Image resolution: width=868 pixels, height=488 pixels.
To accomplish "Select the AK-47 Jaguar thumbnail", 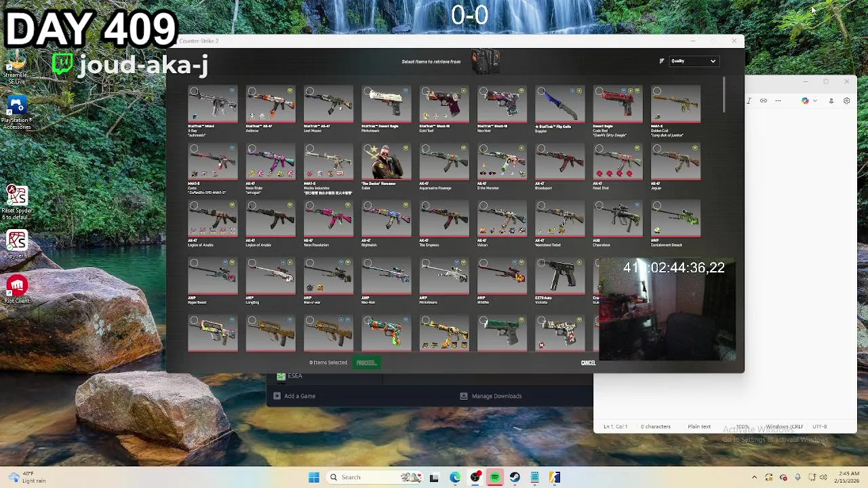I will 675,162.
